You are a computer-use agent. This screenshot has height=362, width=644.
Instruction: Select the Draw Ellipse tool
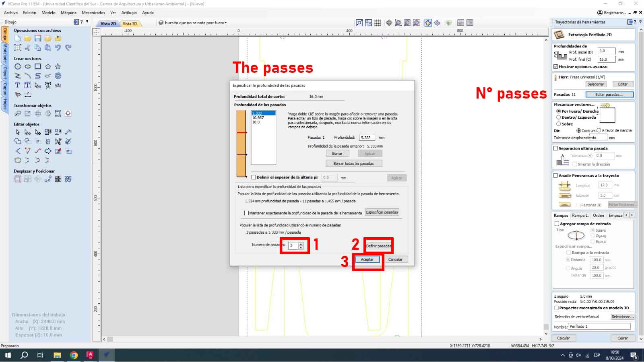[28, 66]
